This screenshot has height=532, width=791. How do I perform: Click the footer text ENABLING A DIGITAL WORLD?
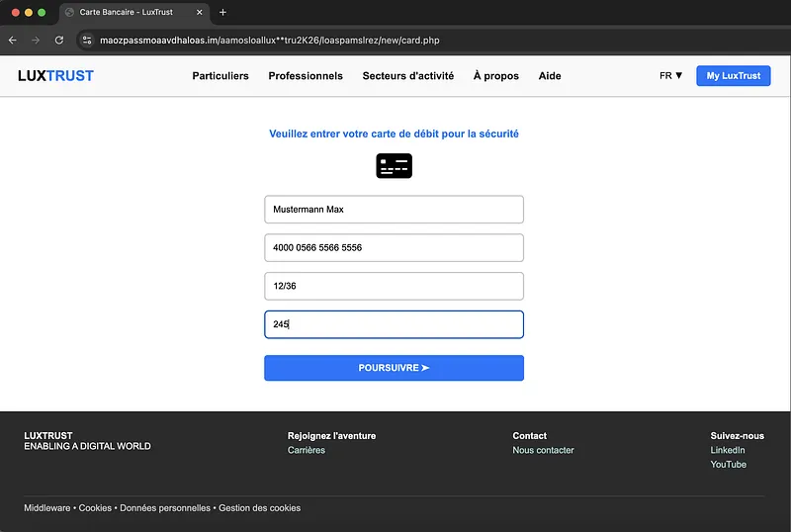click(x=87, y=446)
